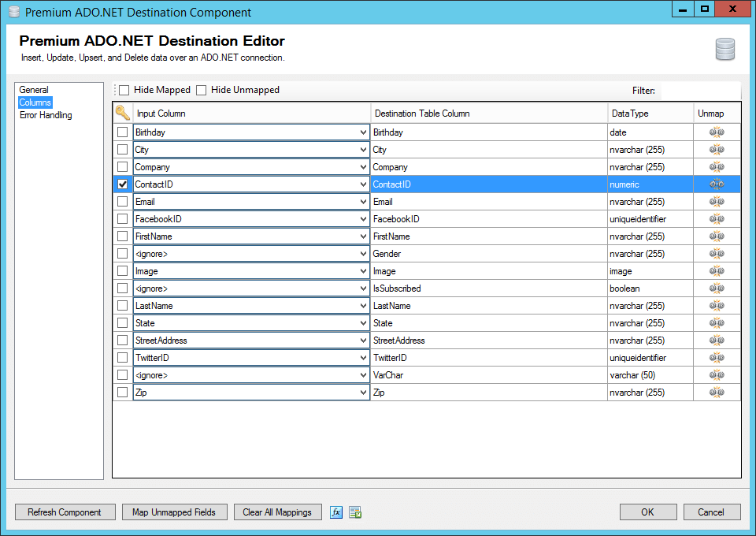The height and width of the screenshot is (536, 756).
Task: Select the Gender destination column cell
Action: (489, 254)
